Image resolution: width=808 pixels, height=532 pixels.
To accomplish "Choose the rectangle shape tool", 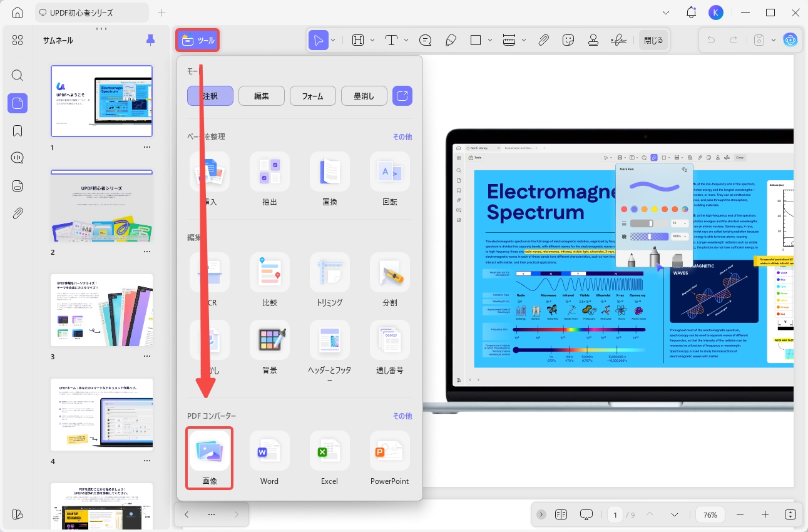I will coord(476,40).
